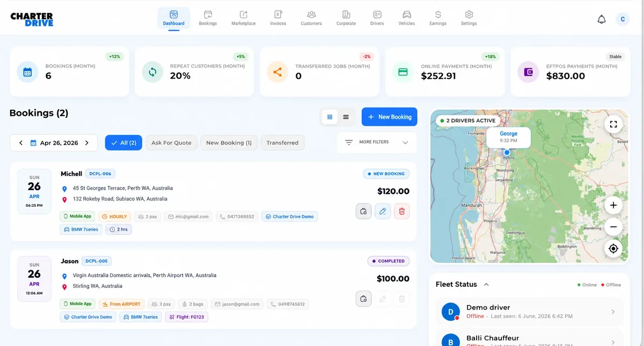The height and width of the screenshot is (346, 644).
Task: Filter by Ask For Quote
Action: click(171, 142)
